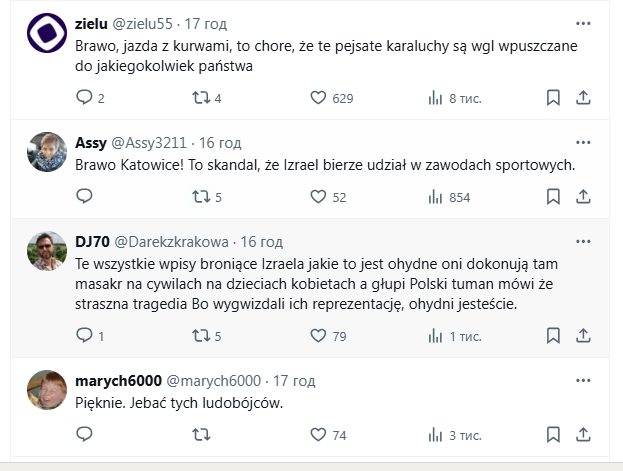Open more options for zielu's tweet

(x=583, y=23)
